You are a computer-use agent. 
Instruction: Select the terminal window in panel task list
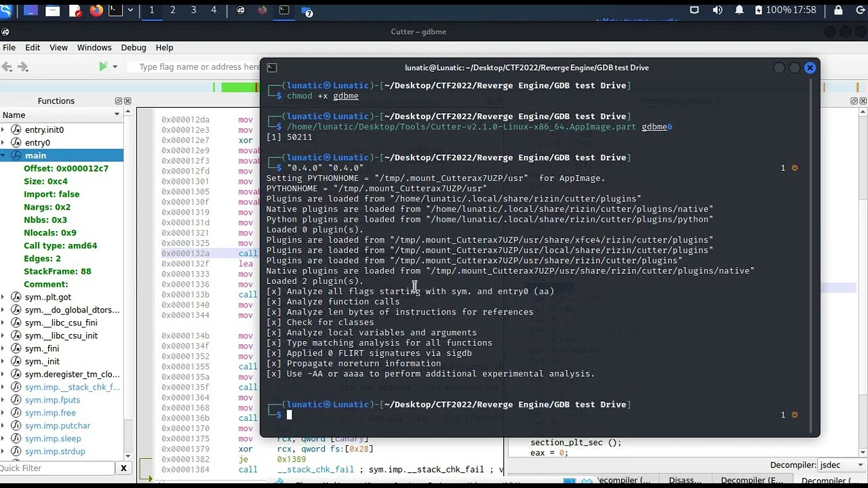tap(284, 10)
